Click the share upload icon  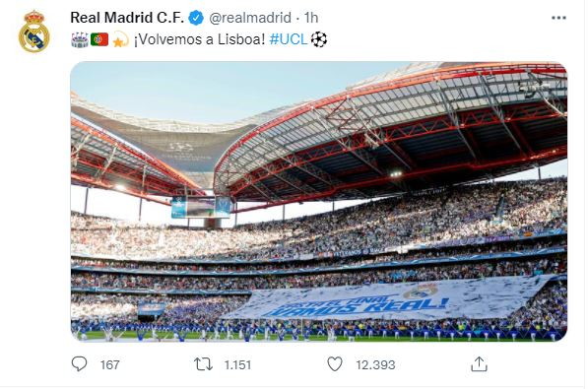(479, 364)
